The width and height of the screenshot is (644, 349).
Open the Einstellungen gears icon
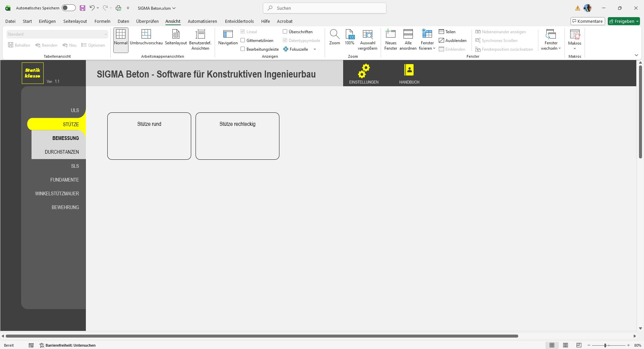pyautogui.click(x=364, y=71)
